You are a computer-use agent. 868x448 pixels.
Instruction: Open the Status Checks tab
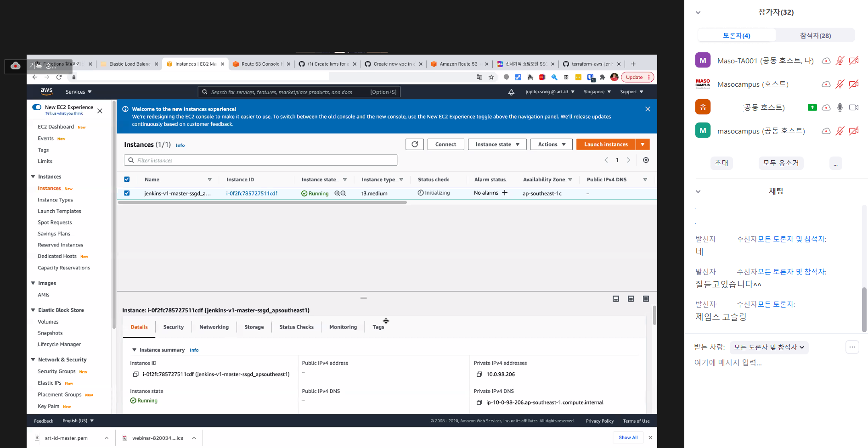point(296,327)
